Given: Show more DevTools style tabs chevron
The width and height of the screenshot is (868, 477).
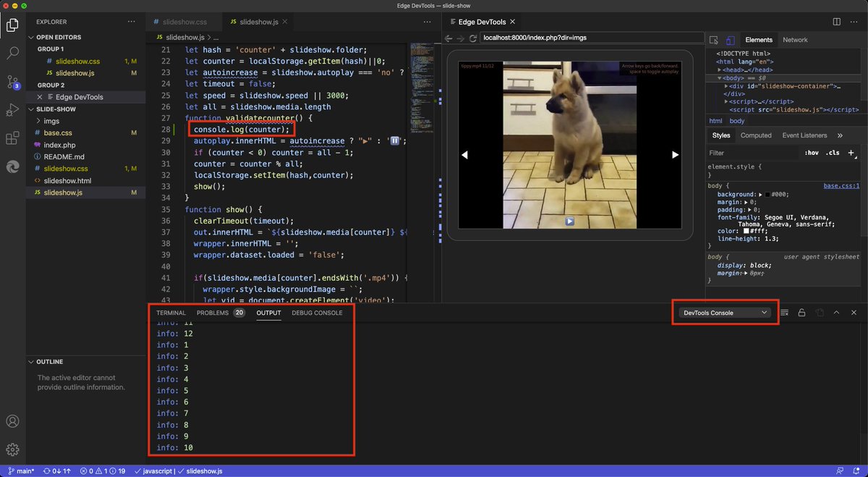Looking at the screenshot, I should (x=840, y=135).
